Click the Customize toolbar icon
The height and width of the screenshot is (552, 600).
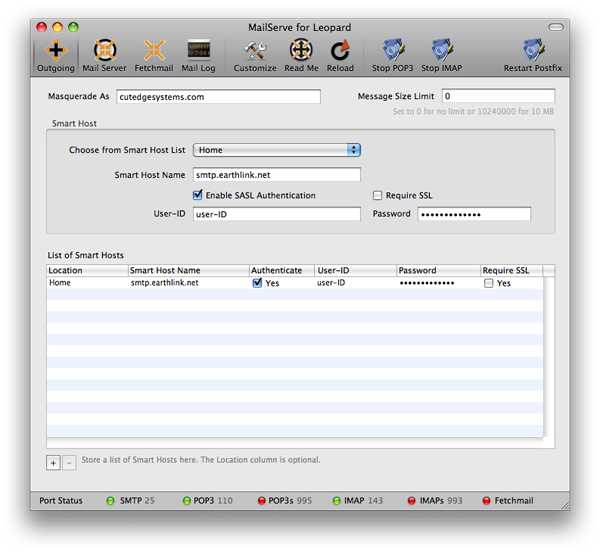click(254, 54)
